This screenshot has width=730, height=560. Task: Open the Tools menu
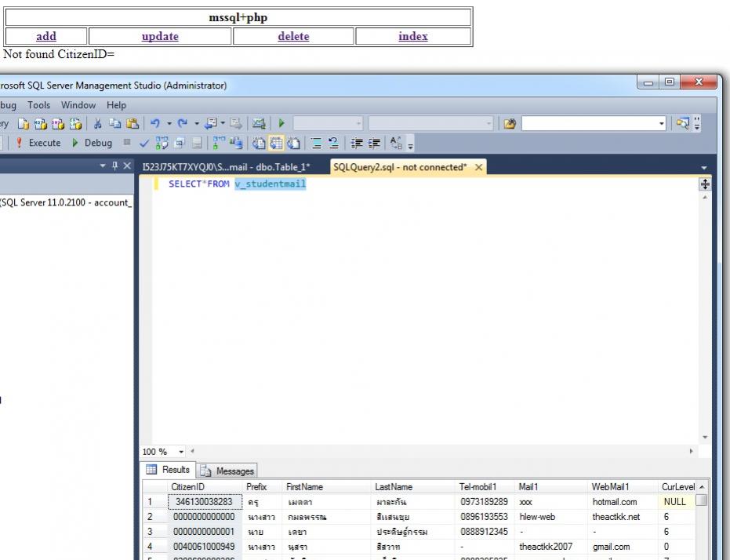[38, 105]
